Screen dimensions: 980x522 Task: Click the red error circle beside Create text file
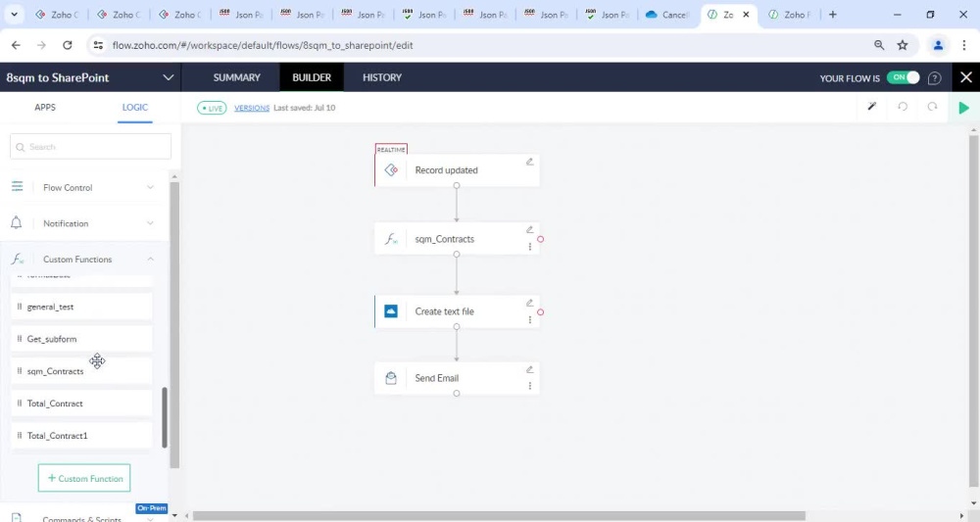(540, 312)
